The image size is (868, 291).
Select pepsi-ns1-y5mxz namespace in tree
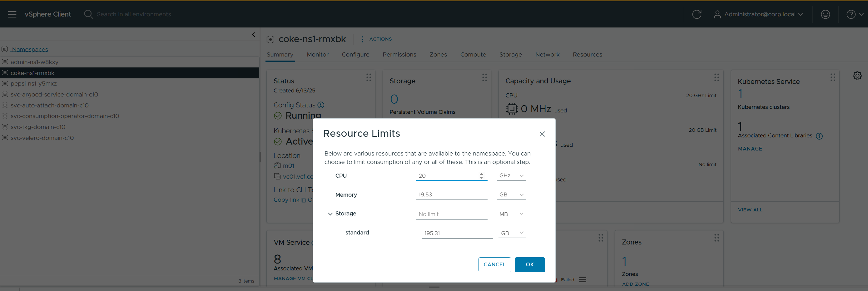[33, 84]
